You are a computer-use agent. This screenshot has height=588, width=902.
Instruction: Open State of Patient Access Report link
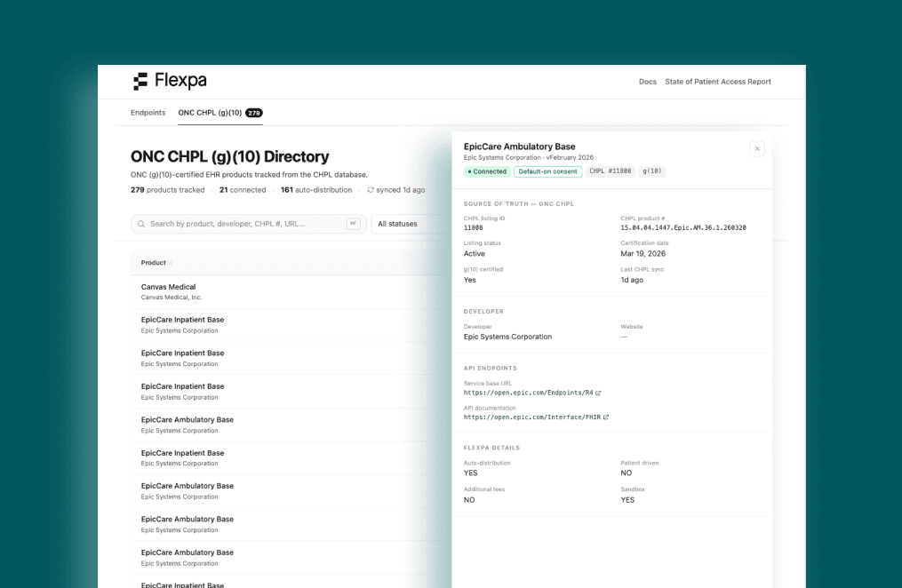pos(717,82)
